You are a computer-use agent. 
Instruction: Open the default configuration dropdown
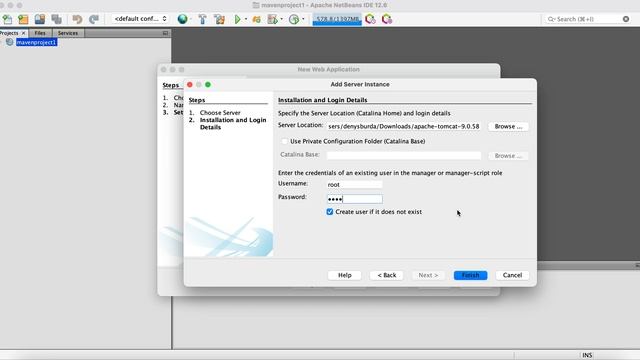[x=140, y=19]
